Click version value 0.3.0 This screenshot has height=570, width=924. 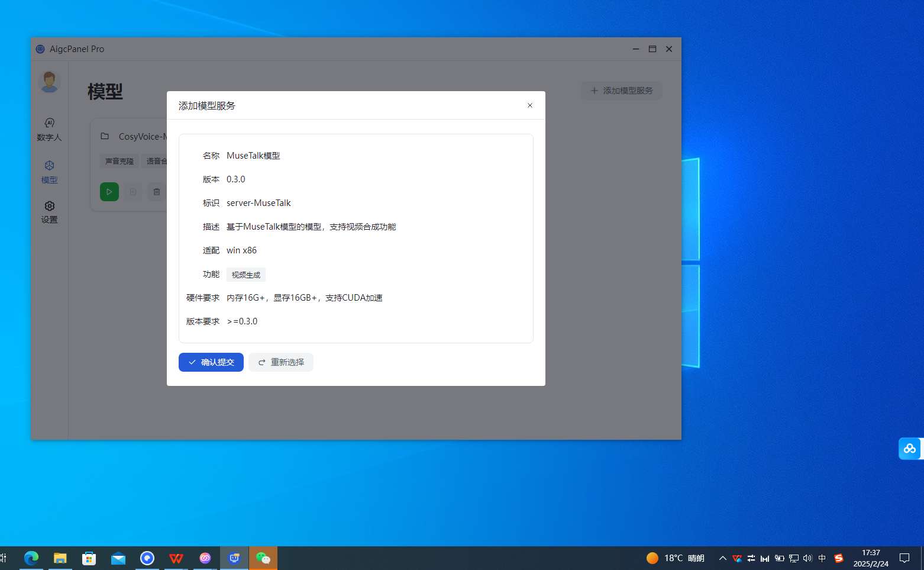pos(235,179)
